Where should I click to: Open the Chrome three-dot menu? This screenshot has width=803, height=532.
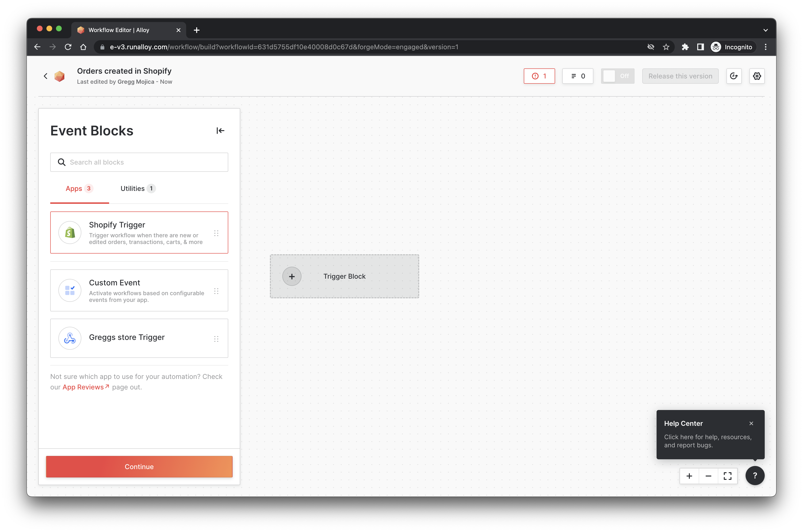[x=765, y=47]
